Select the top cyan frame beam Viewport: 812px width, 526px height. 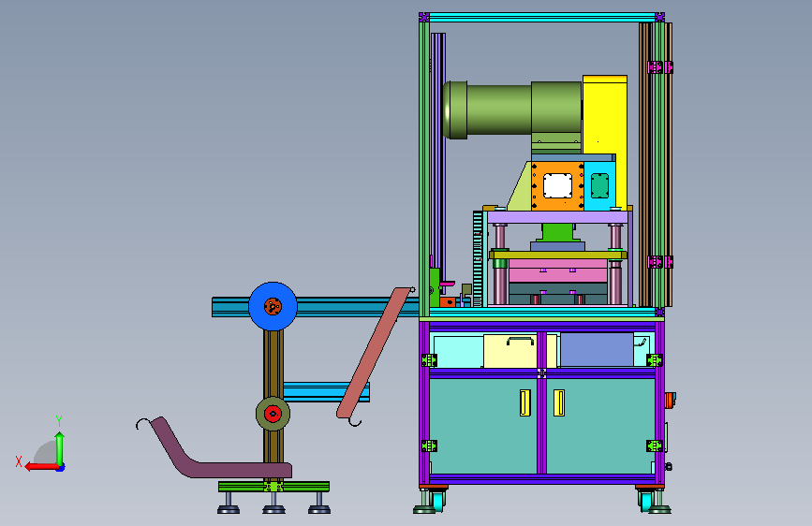point(541,17)
